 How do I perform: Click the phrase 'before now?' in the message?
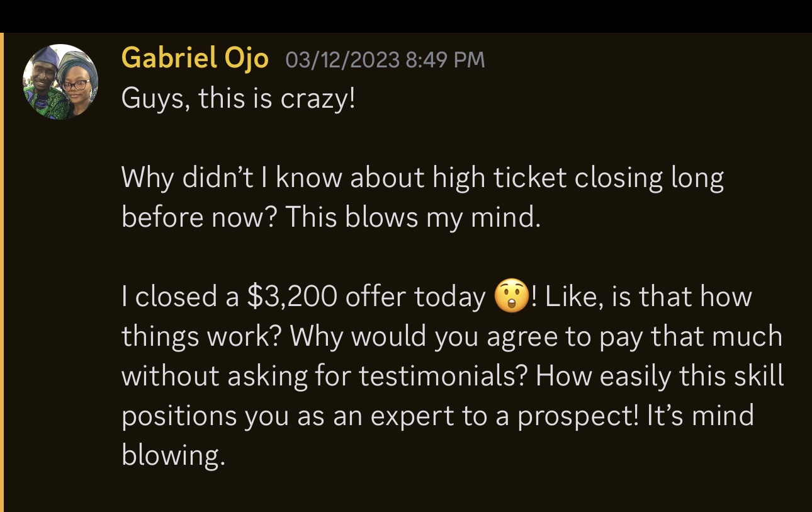(x=200, y=218)
